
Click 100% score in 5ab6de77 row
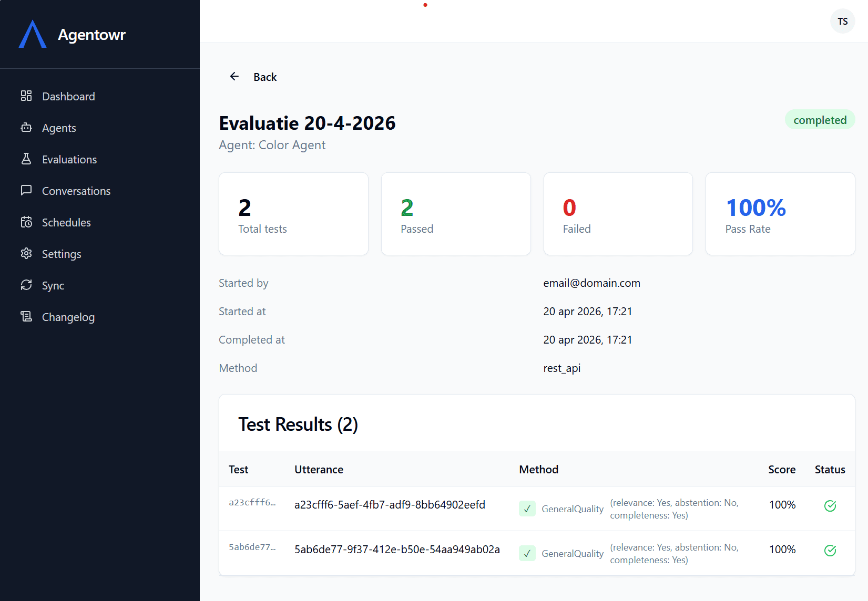[x=782, y=550]
